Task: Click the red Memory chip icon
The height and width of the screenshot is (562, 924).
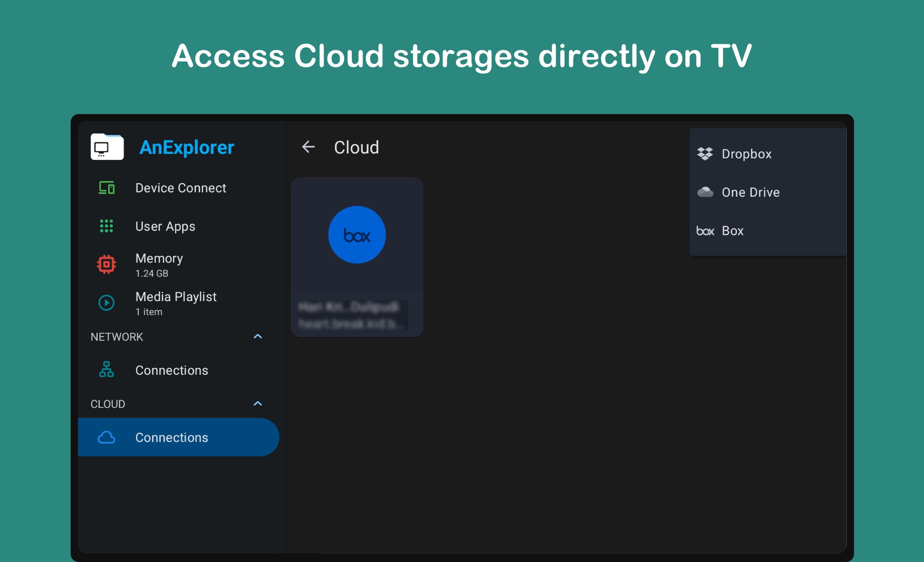Action: (106, 265)
